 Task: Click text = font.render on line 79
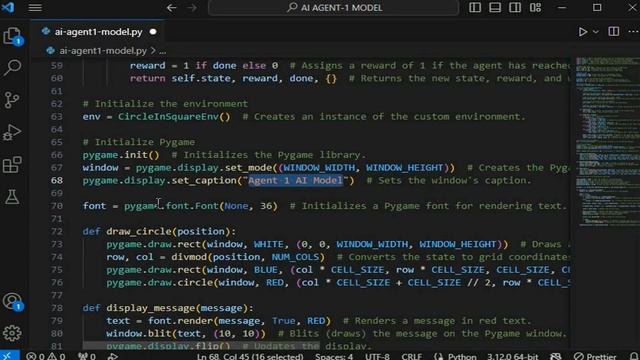[x=218, y=321]
